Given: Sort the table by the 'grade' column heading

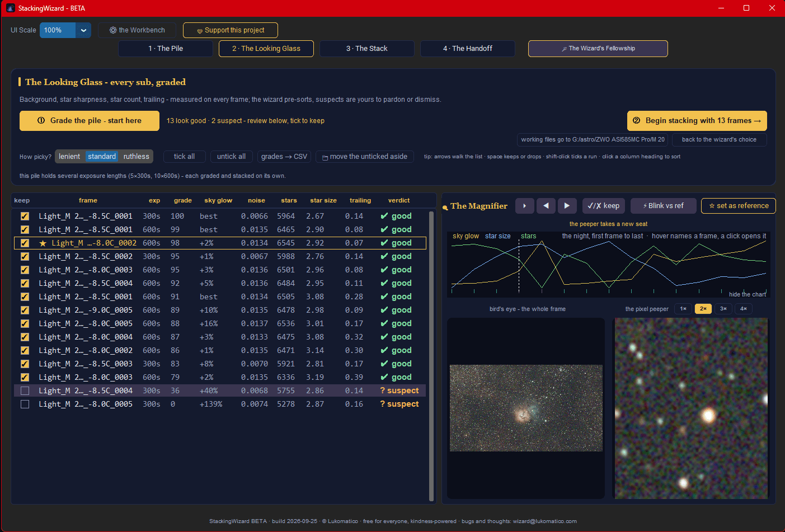Looking at the screenshot, I should [x=183, y=200].
